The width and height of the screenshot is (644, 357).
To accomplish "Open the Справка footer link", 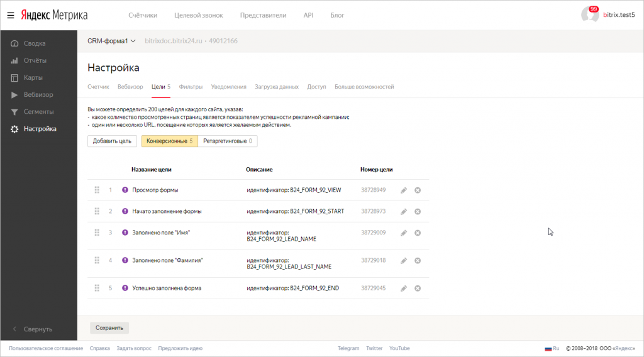I will (x=100, y=348).
